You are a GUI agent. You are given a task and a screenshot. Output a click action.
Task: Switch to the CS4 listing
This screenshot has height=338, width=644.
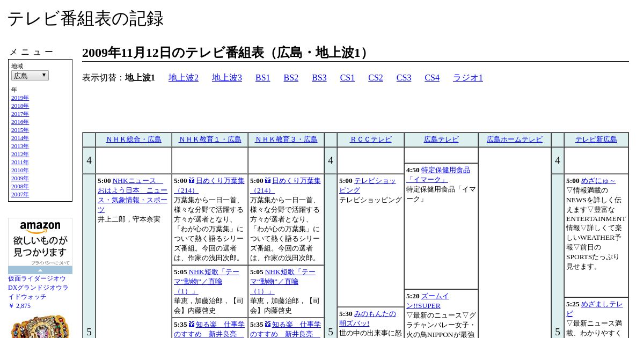coord(432,78)
